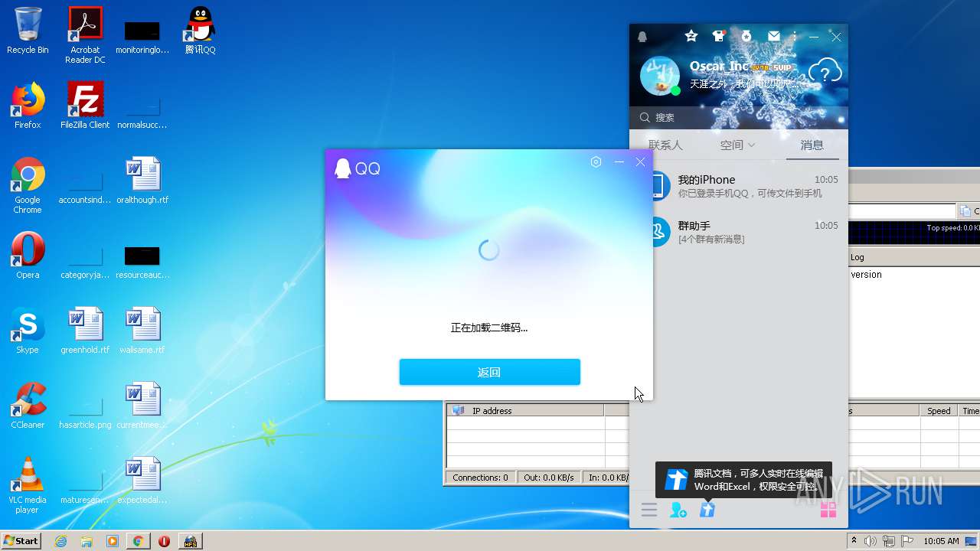The height and width of the screenshot is (551, 980).
Task: Select the CCleaner desktop icon
Action: pos(28,406)
